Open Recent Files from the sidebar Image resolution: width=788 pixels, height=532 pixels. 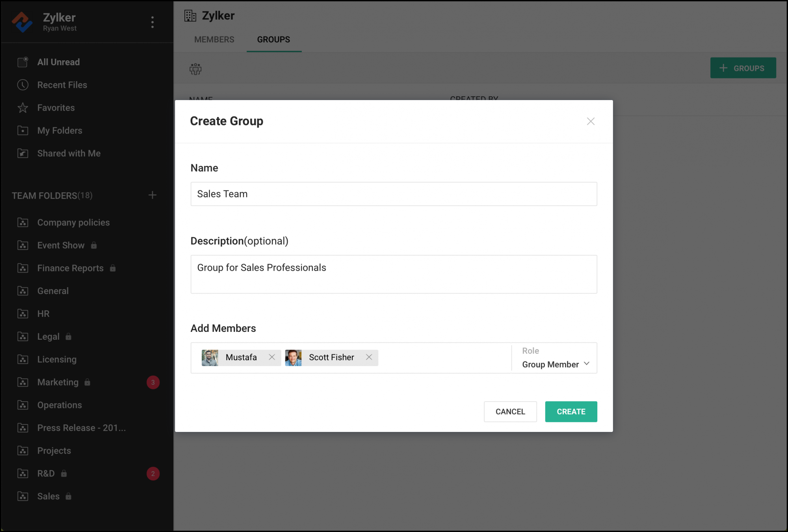tap(62, 85)
